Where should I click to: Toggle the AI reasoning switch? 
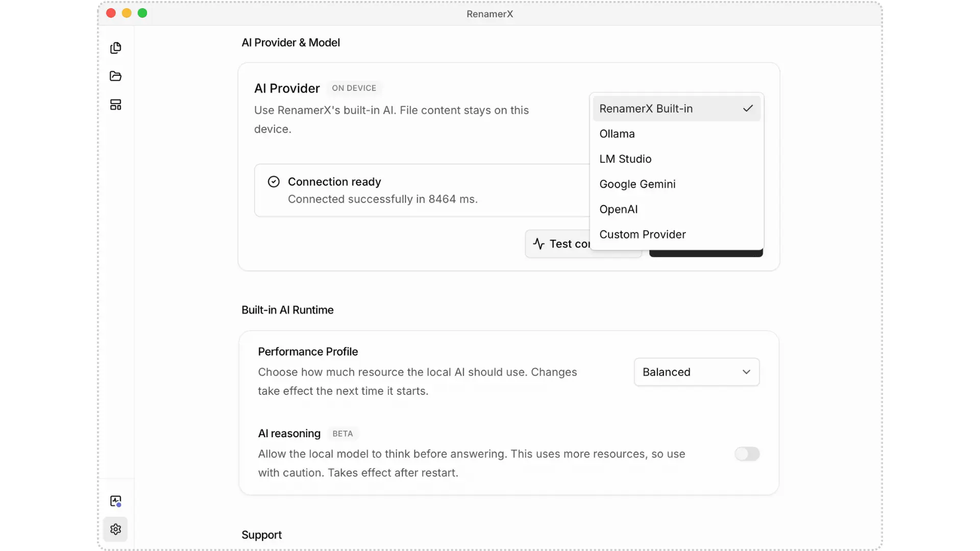click(x=747, y=454)
